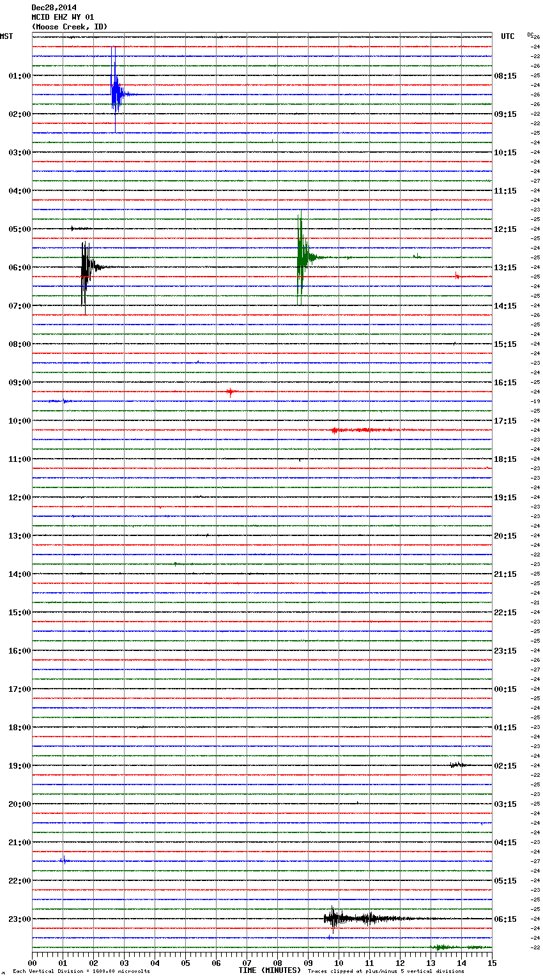Click the '14:00' MST hour label
This screenshot has height=980, width=543.
click(x=20, y=574)
